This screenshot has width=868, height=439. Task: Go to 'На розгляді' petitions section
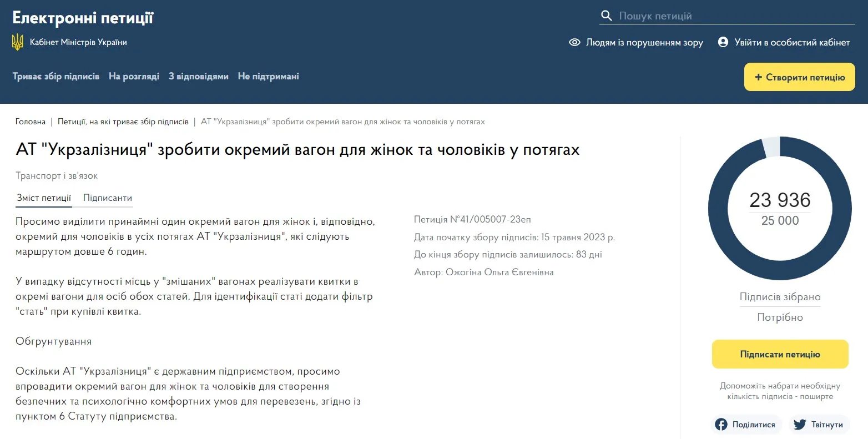(134, 76)
